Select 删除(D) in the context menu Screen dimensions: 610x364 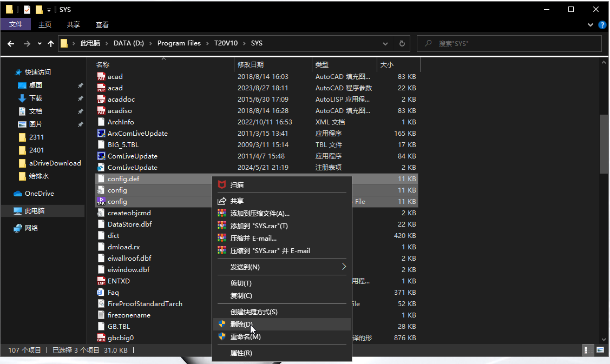coord(241,324)
